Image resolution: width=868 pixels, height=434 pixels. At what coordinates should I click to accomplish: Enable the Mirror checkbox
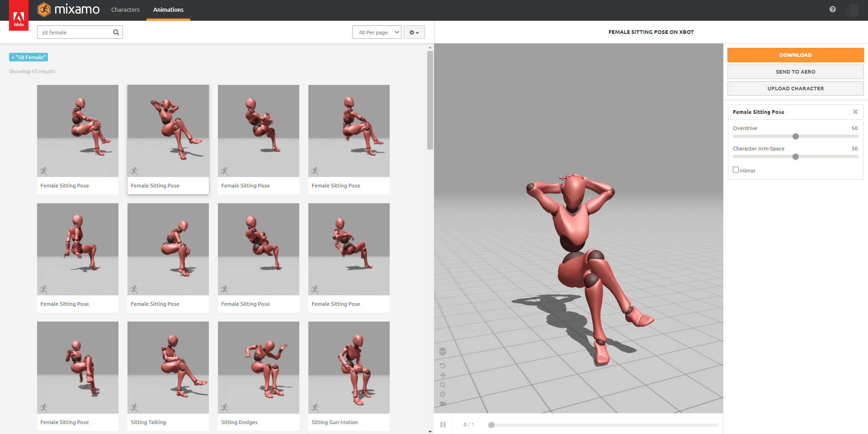[736, 170]
